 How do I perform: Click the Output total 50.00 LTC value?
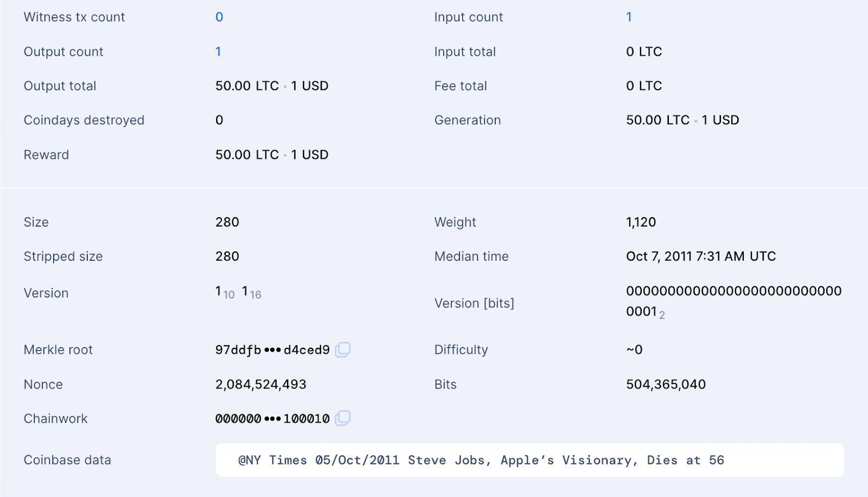pyautogui.click(x=247, y=86)
